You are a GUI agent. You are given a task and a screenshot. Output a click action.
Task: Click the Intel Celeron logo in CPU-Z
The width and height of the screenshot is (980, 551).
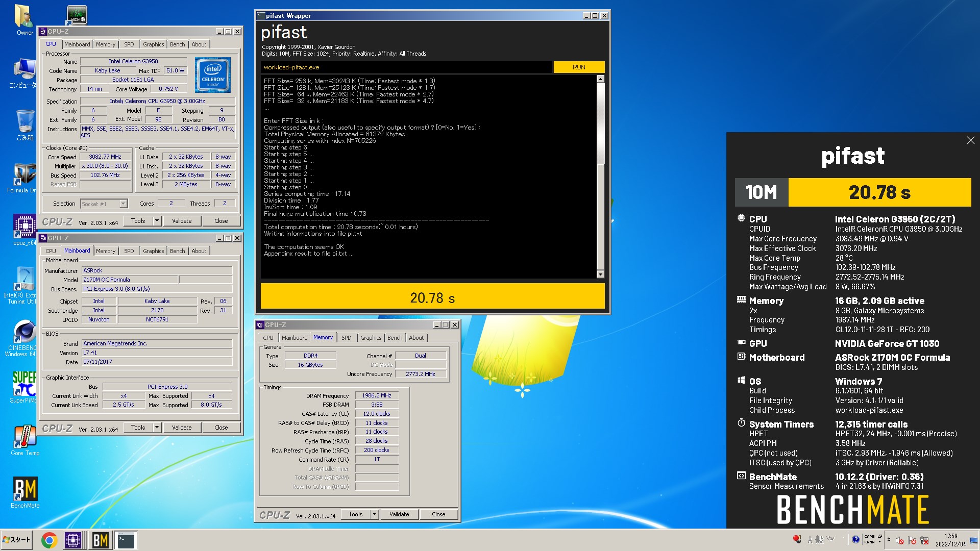212,74
